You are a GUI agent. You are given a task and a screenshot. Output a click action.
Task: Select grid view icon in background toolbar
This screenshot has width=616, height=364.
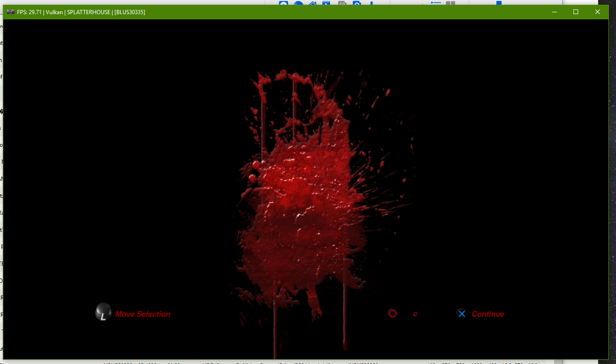pos(451,2)
